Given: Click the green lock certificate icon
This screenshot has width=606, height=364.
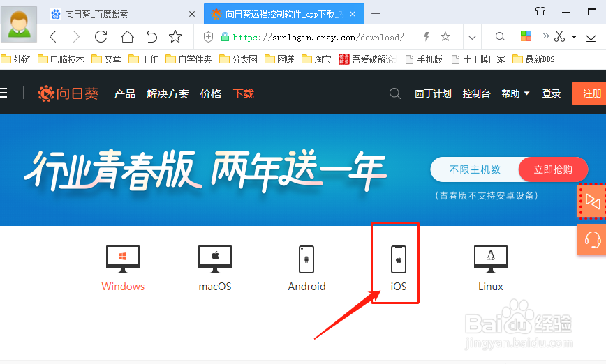Looking at the screenshot, I should (225, 37).
